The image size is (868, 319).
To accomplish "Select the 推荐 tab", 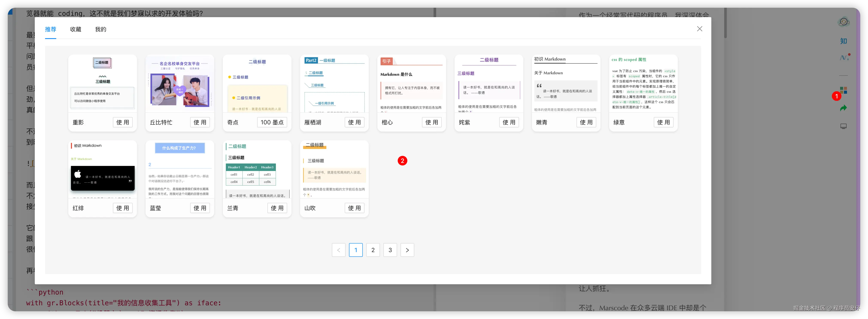I will 50,29.
